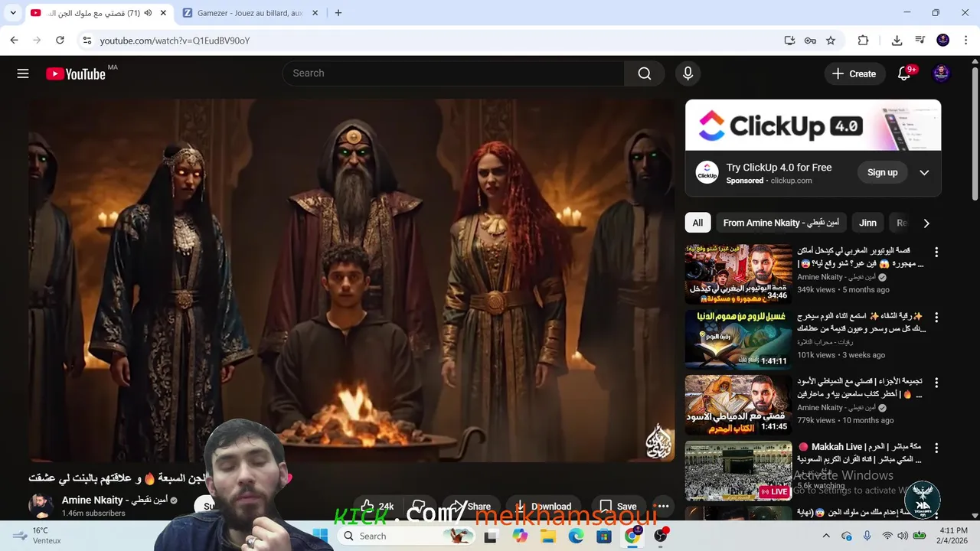Open the Chrome extensions puzzle icon

click(x=863, y=41)
